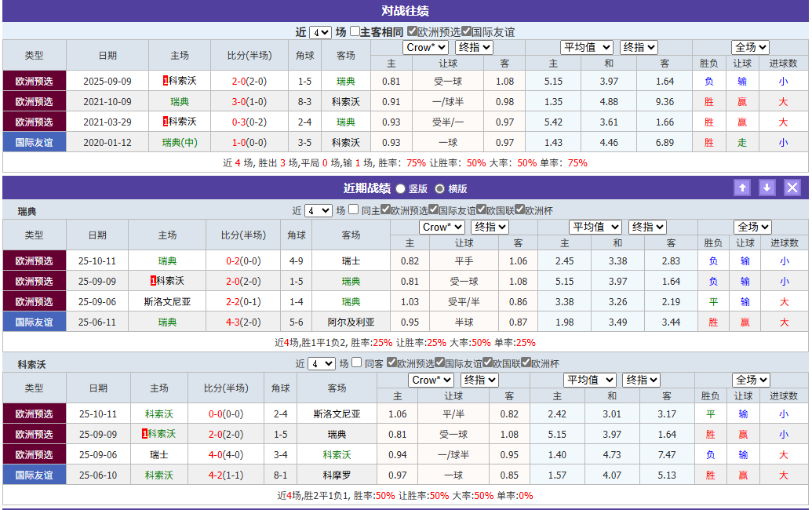Open the Crow* bookmaker dropdown

[x=425, y=47]
